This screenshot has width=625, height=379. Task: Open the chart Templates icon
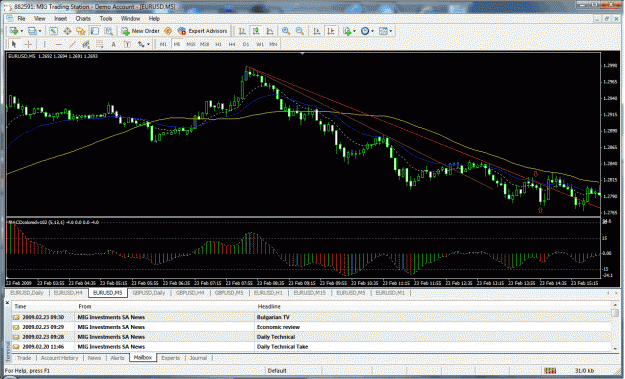pos(383,31)
